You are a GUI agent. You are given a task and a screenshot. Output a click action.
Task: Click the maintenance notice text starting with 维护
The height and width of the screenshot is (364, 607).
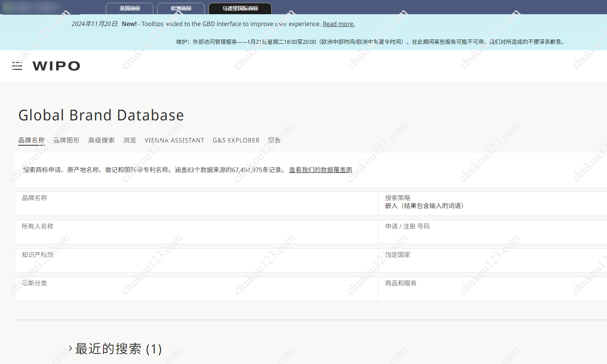click(x=370, y=42)
